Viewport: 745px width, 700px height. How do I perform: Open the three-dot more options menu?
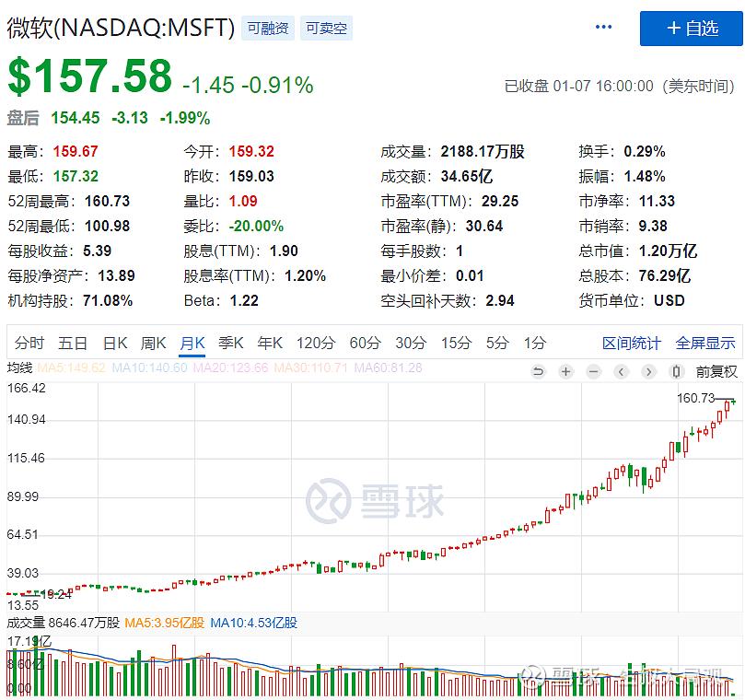(x=604, y=28)
